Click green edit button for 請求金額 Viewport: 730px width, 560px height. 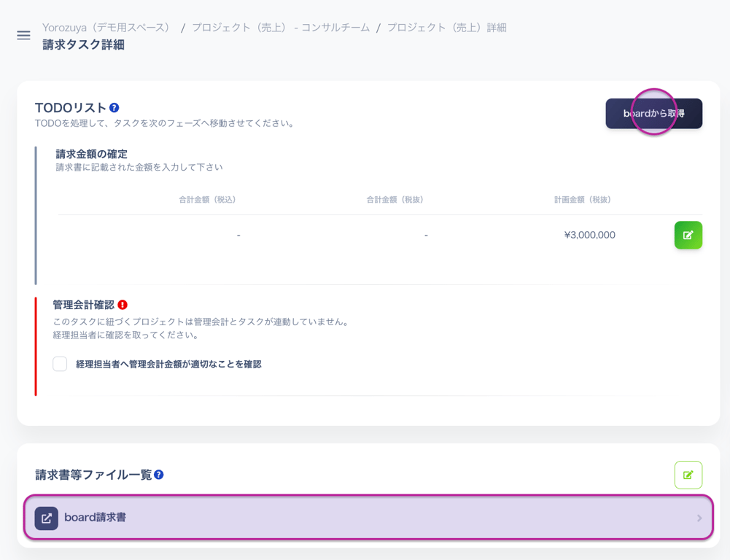[688, 235]
